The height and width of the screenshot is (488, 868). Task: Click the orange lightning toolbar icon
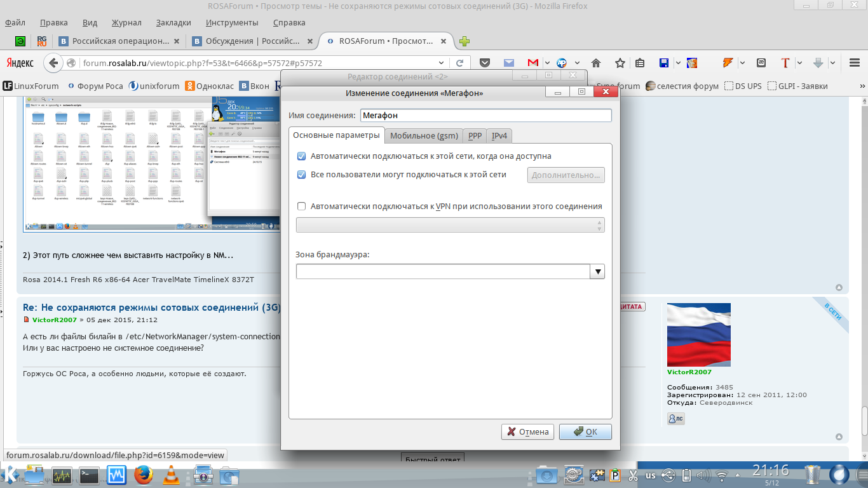point(728,63)
